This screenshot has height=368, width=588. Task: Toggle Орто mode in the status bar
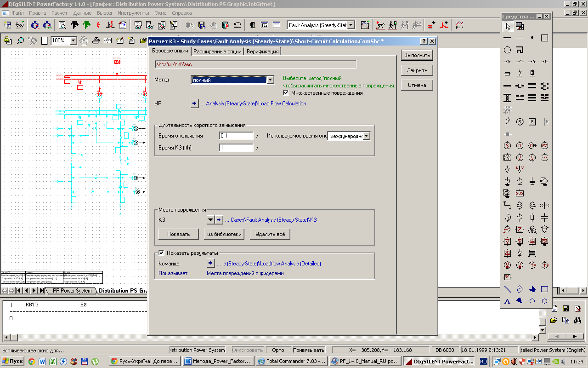click(x=278, y=350)
